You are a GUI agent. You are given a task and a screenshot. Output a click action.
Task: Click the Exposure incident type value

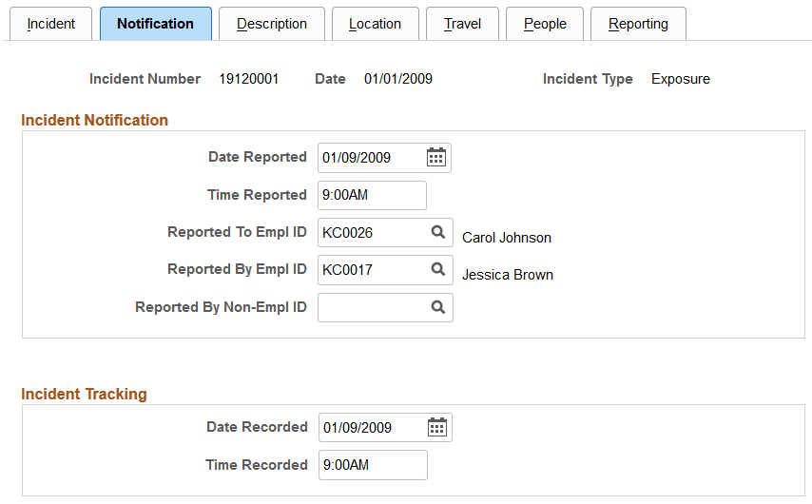tap(681, 79)
